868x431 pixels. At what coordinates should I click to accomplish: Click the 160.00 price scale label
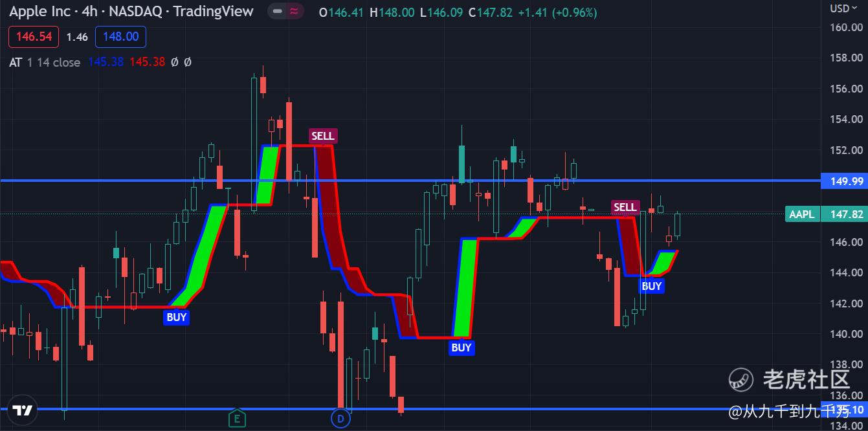(x=847, y=27)
